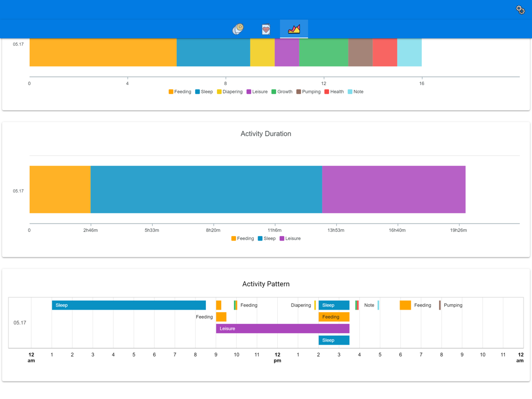
Task: Hide Sleep in Activity Duration legend
Action: click(x=267, y=239)
